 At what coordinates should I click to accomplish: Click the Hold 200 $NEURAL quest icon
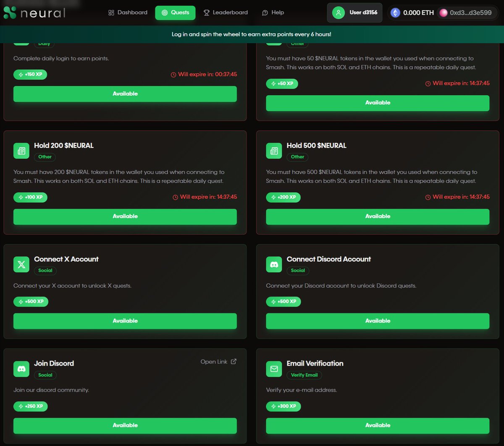point(21,151)
